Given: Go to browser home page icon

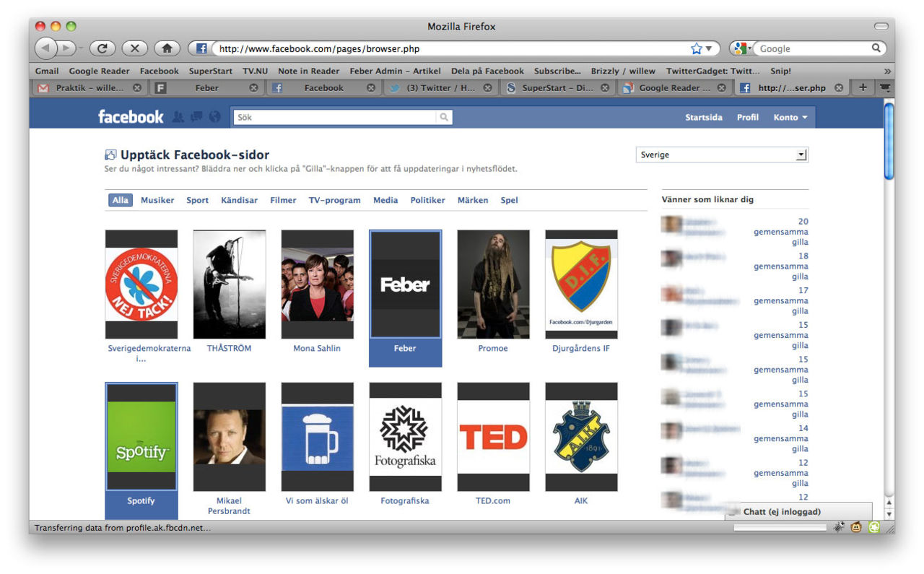Looking at the screenshot, I should [167, 48].
